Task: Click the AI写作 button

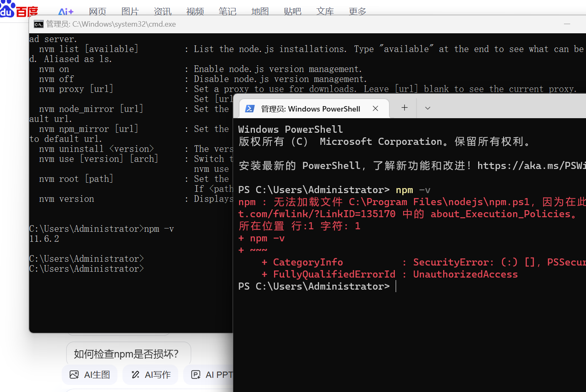Action: (151, 375)
